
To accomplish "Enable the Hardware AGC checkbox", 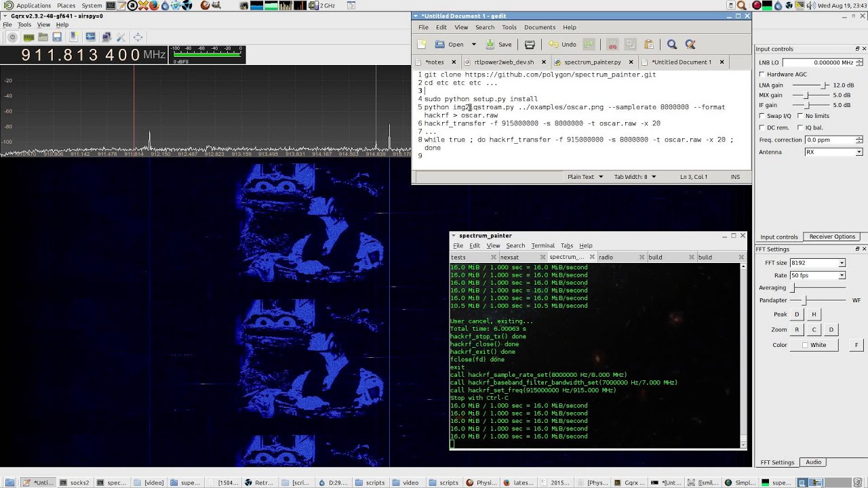I will [x=762, y=74].
